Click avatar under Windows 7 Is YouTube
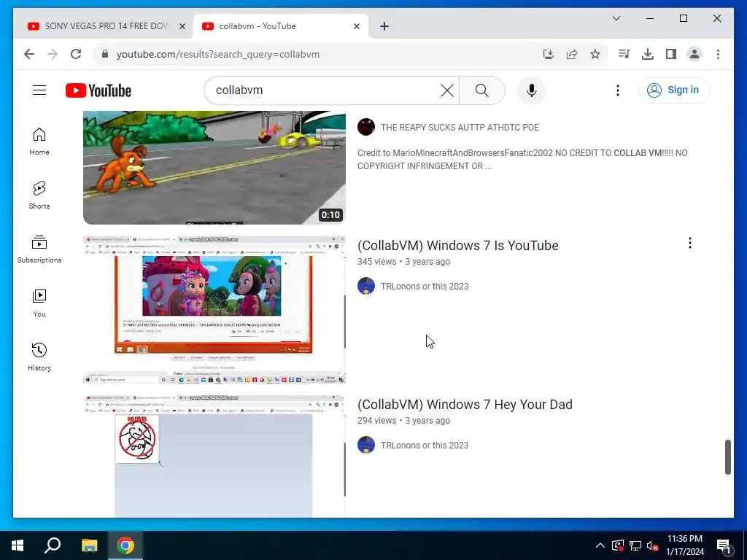747x560 pixels. click(366, 286)
